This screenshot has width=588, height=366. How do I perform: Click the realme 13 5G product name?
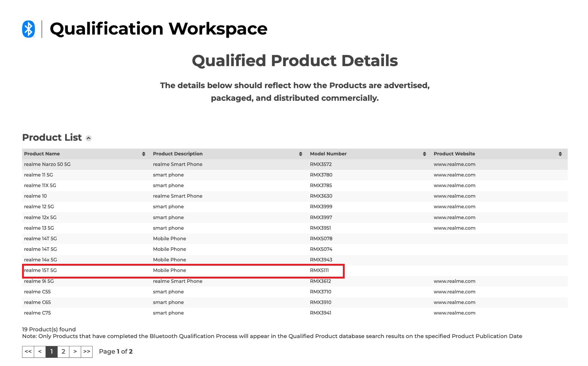tap(39, 228)
